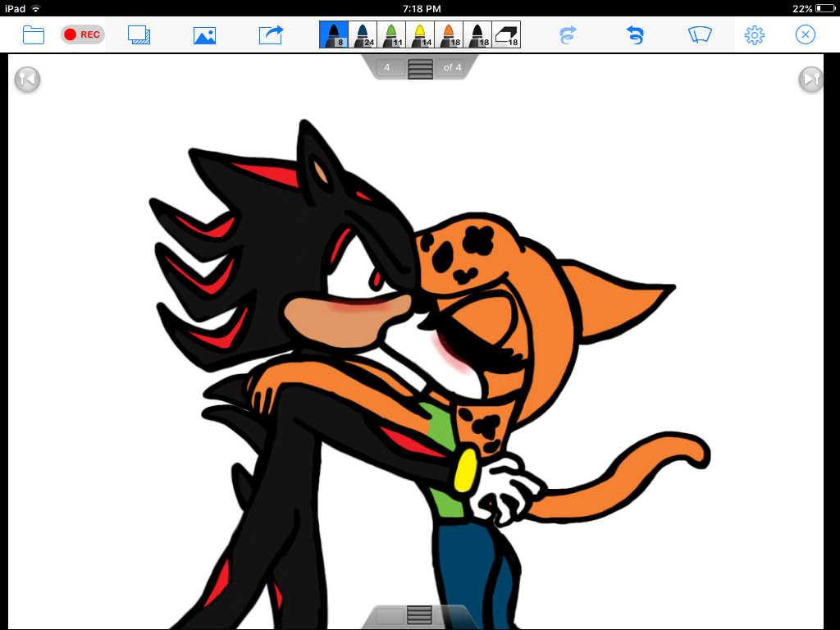Open the background layer pages icon

coord(139,35)
